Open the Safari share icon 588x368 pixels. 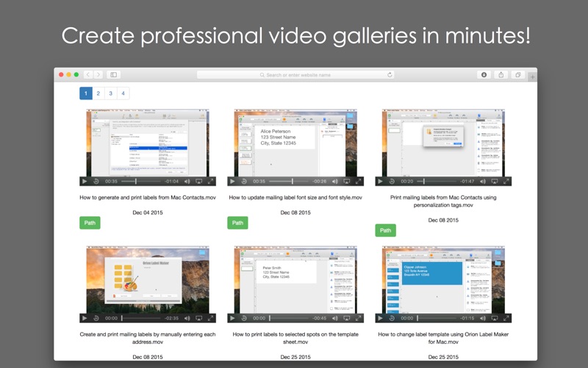[x=501, y=75]
